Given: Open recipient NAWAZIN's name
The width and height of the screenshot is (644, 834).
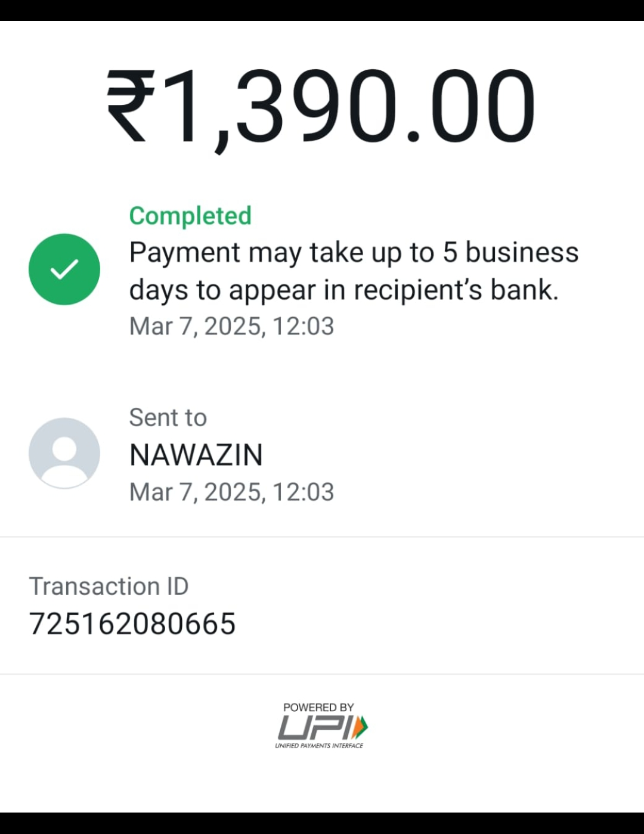Looking at the screenshot, I should 196,455.
